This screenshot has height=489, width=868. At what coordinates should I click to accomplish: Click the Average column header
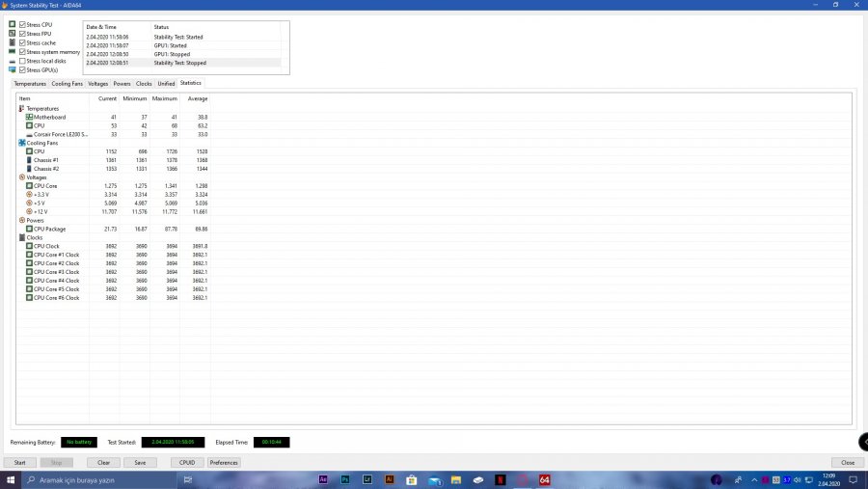[196, 98]
